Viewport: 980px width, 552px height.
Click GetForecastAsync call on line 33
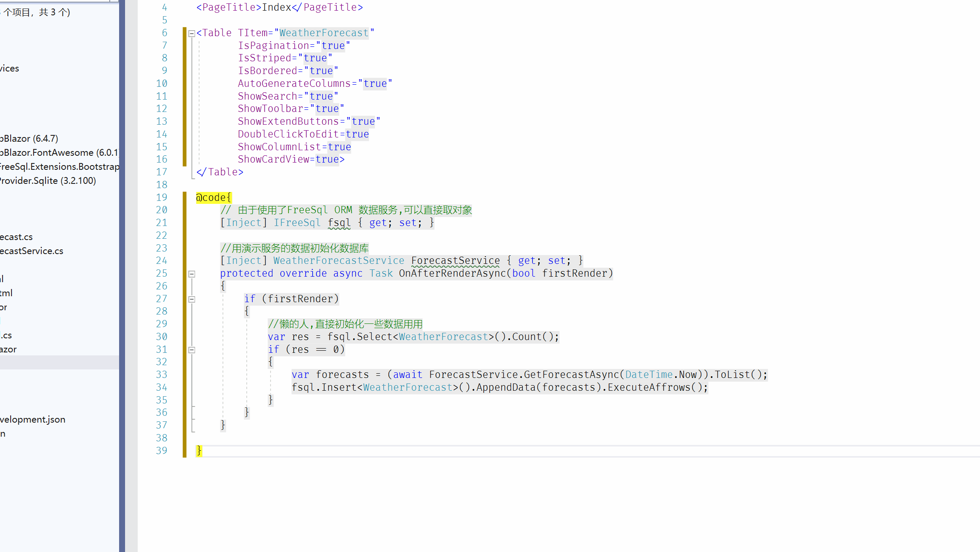pyautogui.click(x=571, y=375)
